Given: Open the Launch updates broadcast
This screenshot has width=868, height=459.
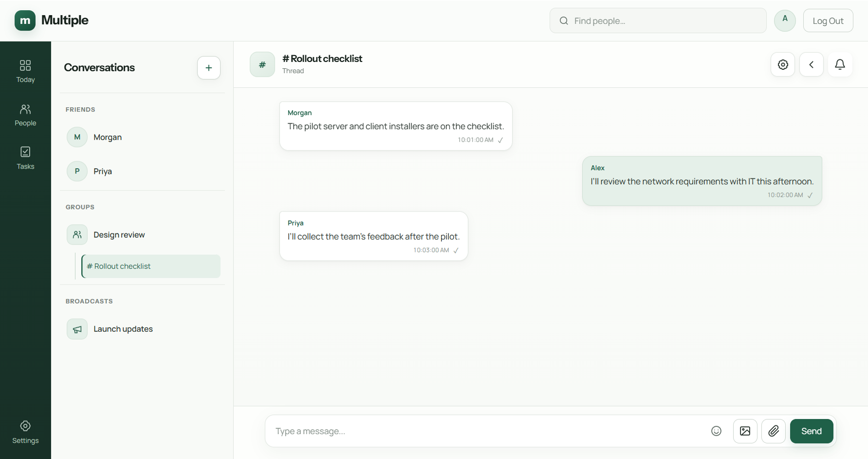Looking at the screenshot, I should [143, 329].
